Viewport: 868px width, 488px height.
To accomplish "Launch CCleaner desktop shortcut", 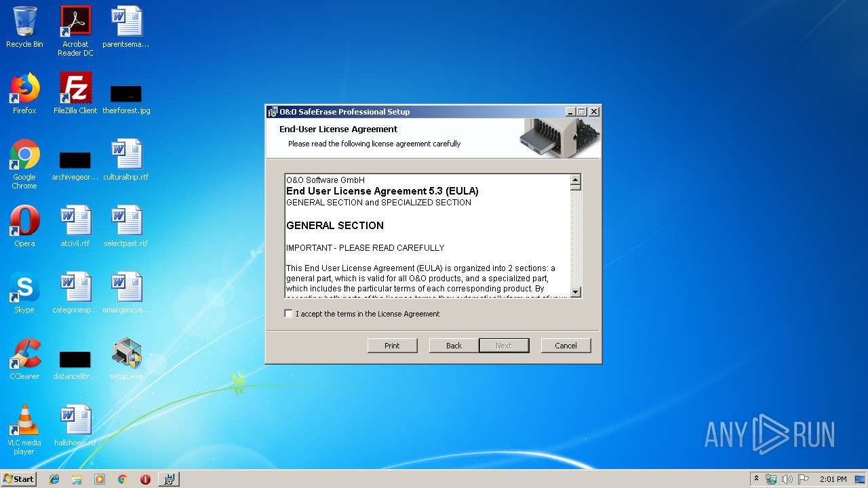I will pos(24,359).
